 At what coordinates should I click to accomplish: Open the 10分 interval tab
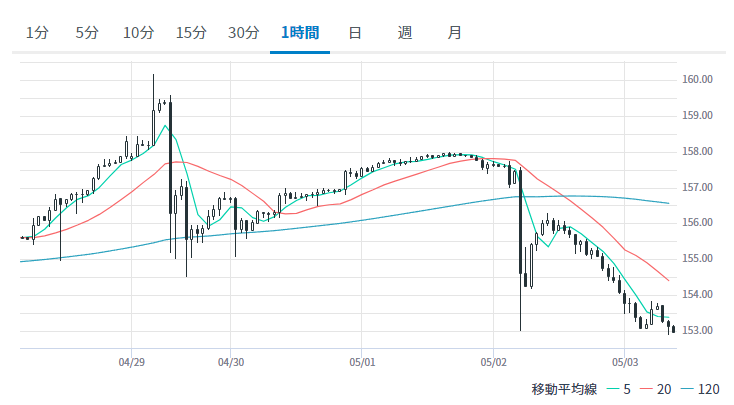pyautogui.click(x=139, y=32)
